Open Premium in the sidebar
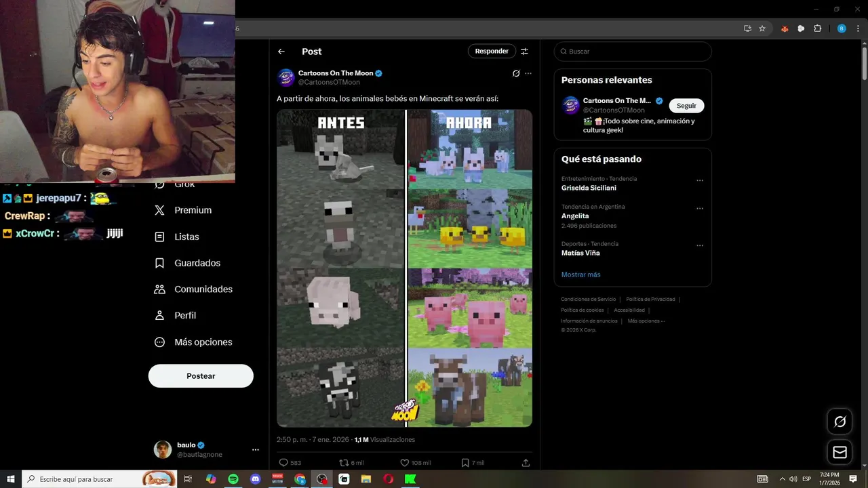Image resolution: width=868 pixels, height=488 pixels. (x=183, y=210)
